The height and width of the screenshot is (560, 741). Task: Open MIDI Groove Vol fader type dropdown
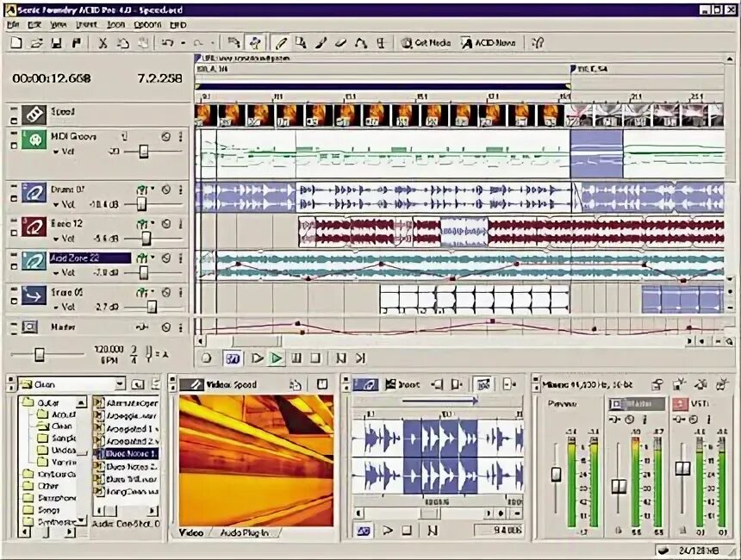(56, 152)
